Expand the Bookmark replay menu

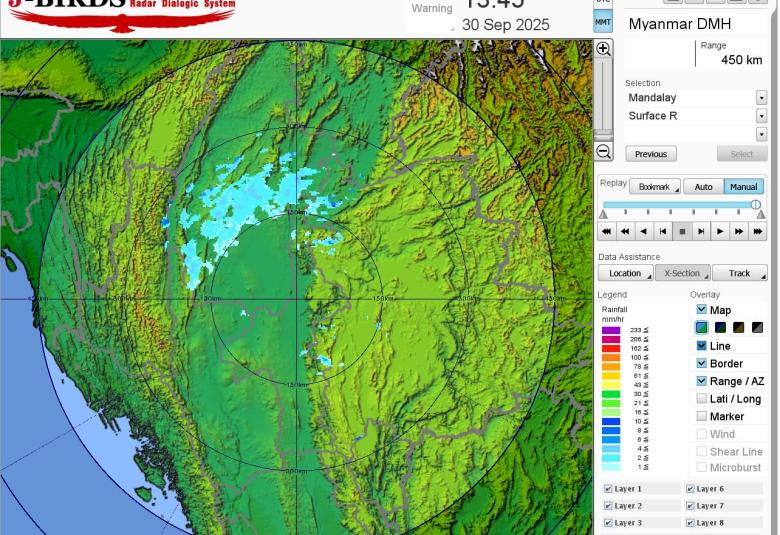[655, 187]
